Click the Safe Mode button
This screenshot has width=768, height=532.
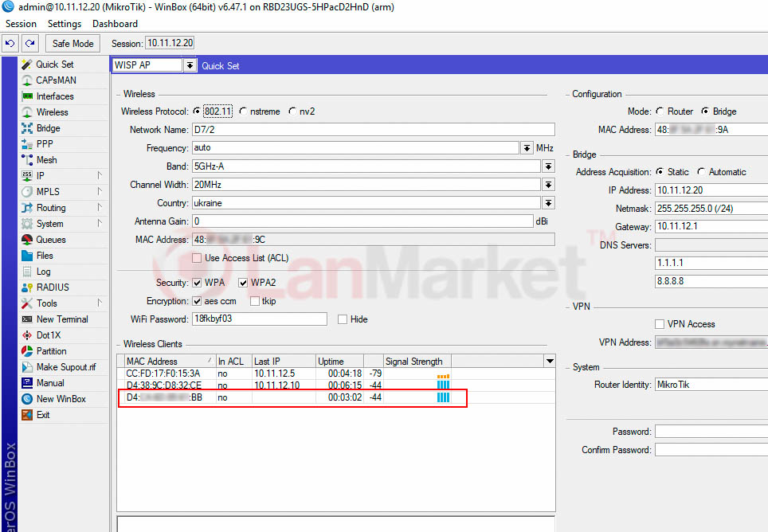[x=72, y=44]
